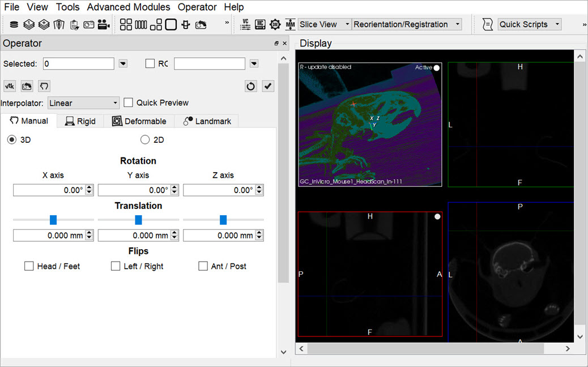The height and width of the screenshot is (367, 588).
Task: Select the 2D radio button
Action: pyautogui.click(x=145, y=139)
